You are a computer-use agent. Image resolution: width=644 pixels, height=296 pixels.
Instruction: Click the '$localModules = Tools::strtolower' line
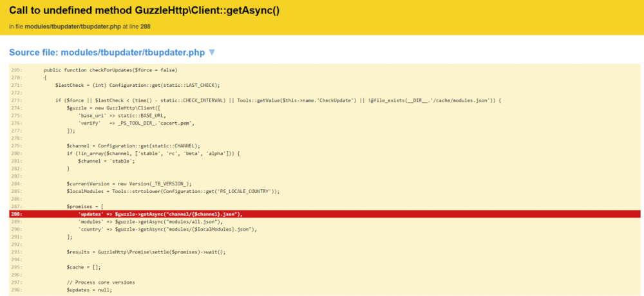point(173,191)
